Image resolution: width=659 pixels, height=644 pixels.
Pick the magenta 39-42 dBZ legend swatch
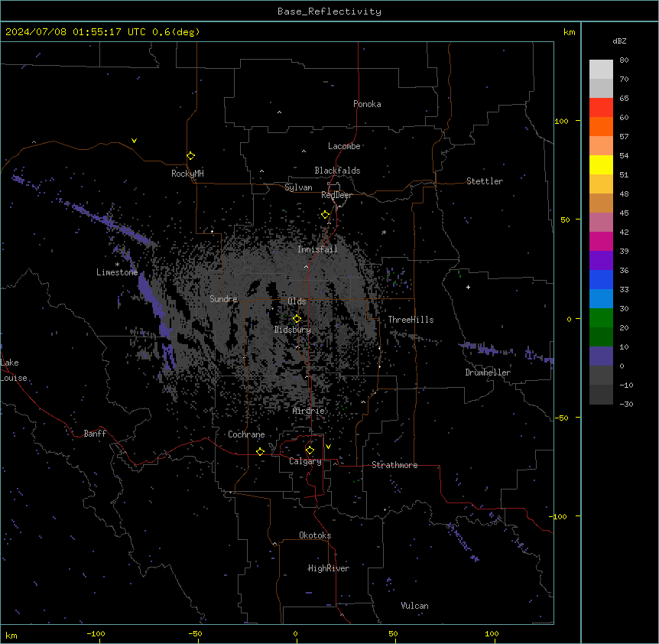tap(601, 241)
